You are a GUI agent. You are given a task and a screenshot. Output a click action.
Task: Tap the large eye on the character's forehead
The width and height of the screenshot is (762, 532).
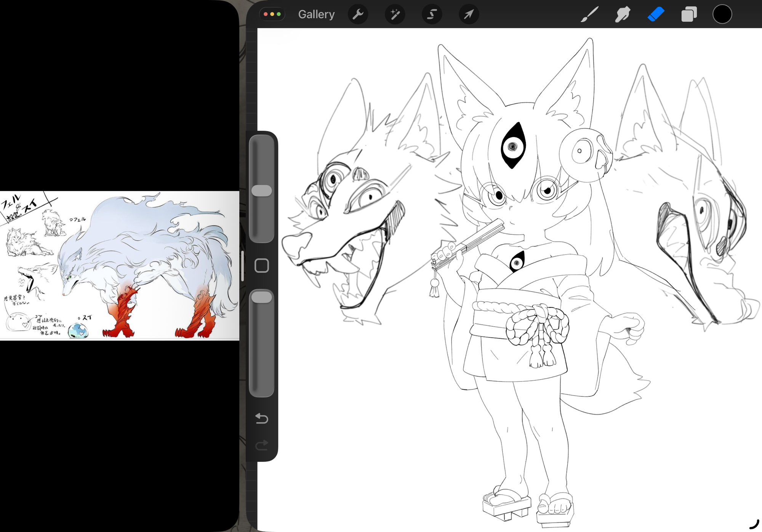point(513,146)
